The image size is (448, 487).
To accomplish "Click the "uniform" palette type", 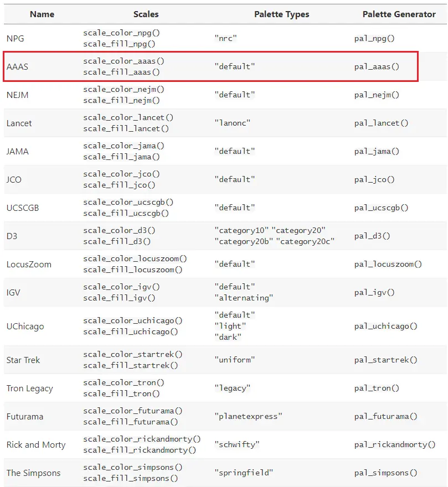I will [235, 360].
